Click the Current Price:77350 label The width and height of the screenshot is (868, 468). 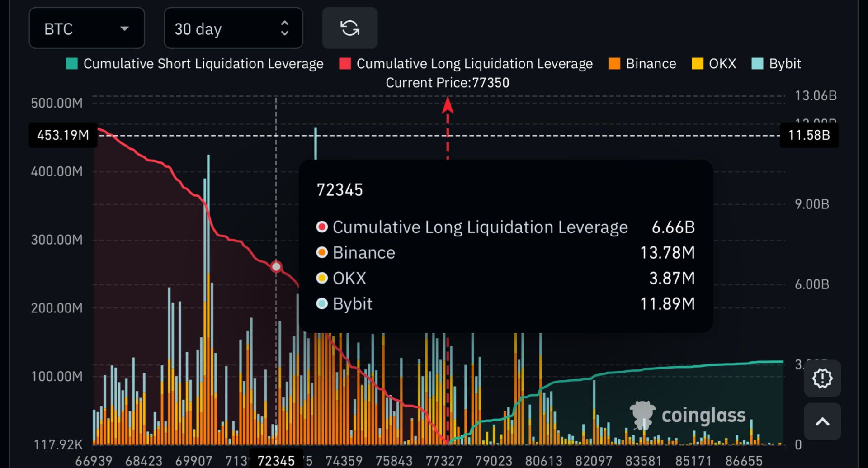pos(448,83)
